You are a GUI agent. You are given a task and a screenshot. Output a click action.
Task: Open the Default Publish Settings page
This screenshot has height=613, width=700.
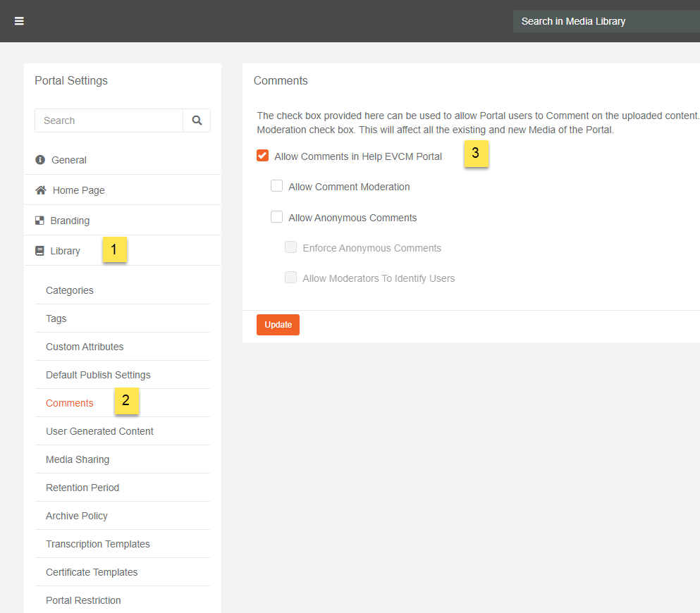[x=98, y=374]
